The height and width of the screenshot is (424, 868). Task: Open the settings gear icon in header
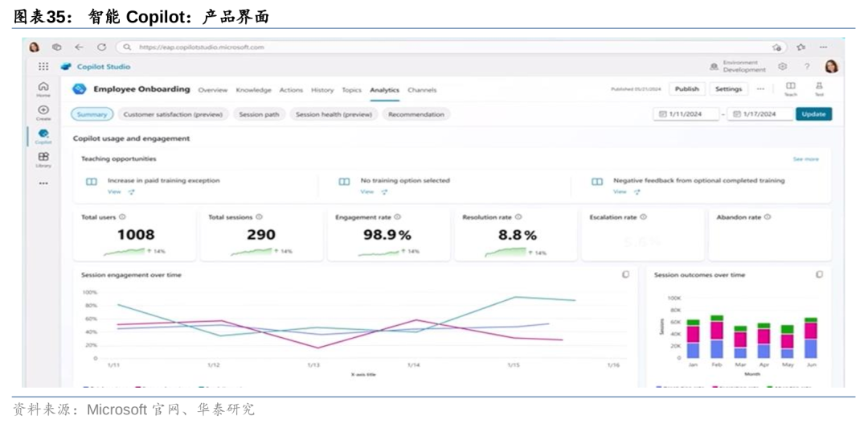pos(783,67)
